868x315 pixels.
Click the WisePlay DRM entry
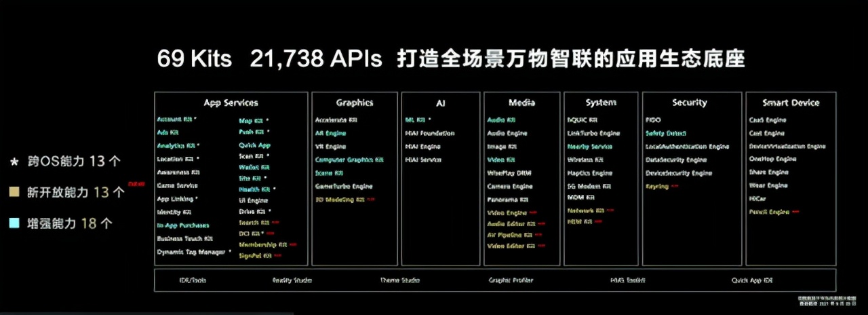509,172
